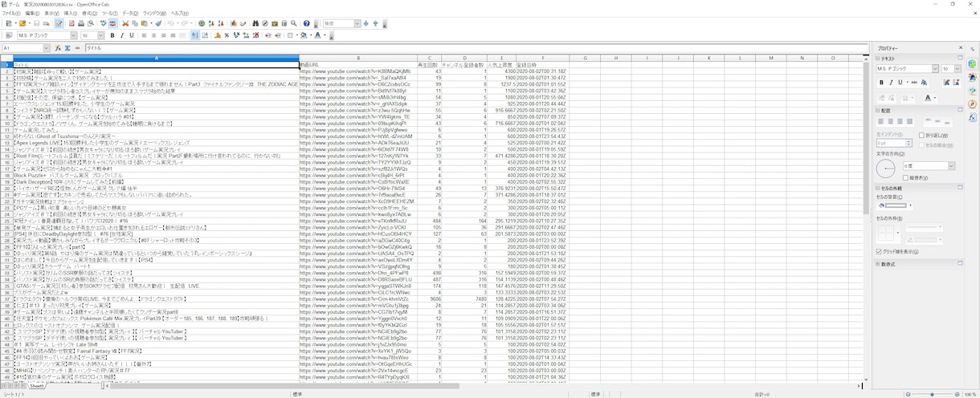Click the Find Next arrow beside search box

pyautogui.click(x=366, y=23)
